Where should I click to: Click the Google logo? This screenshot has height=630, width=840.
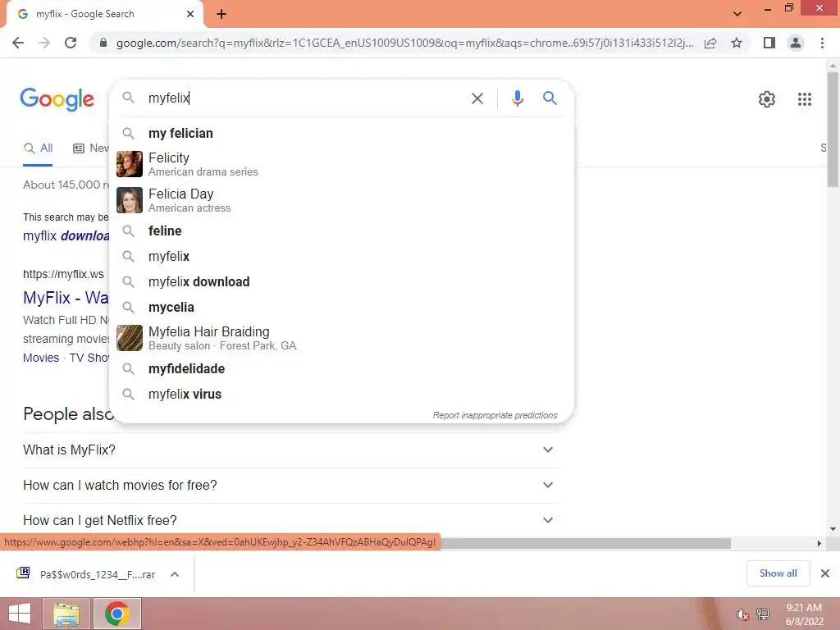pos(57,99)
